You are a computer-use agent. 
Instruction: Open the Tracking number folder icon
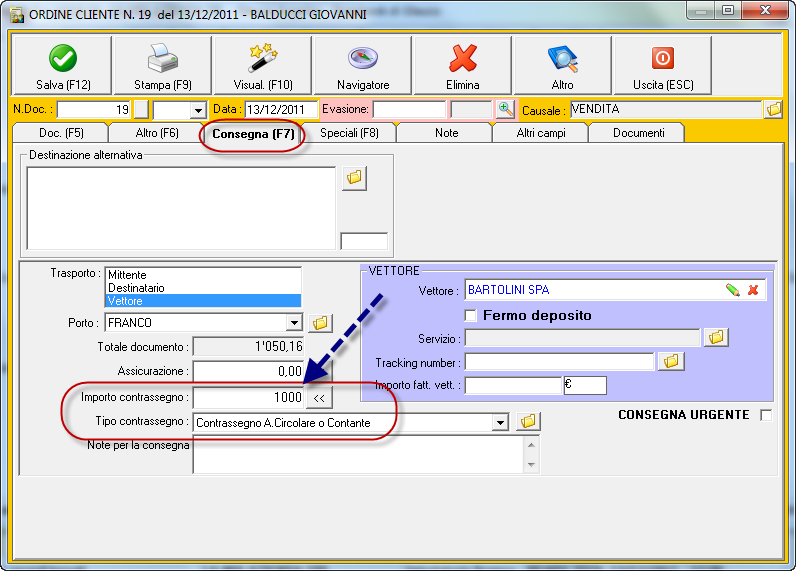coord(671,361)
